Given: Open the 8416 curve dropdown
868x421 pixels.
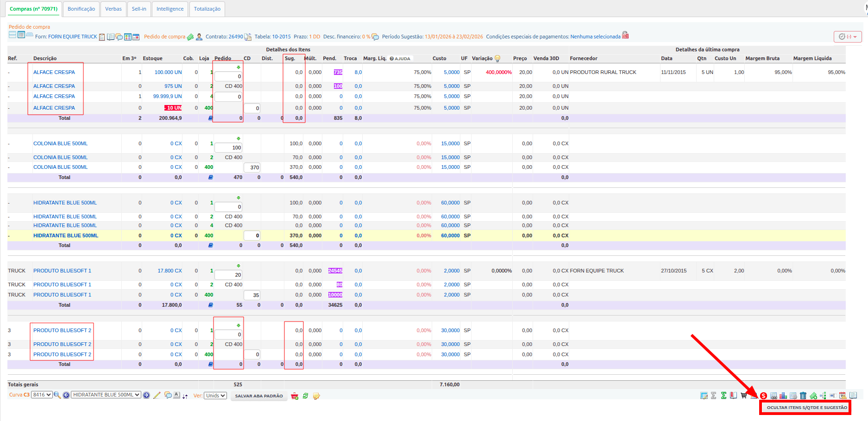Looking at the screenshot, I should pos(42,395).
